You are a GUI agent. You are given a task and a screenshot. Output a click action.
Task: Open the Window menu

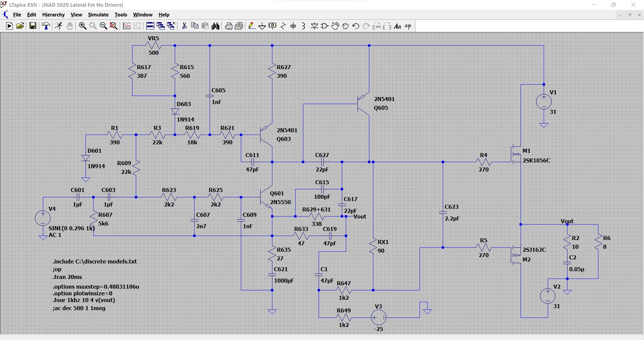[143, 15]
